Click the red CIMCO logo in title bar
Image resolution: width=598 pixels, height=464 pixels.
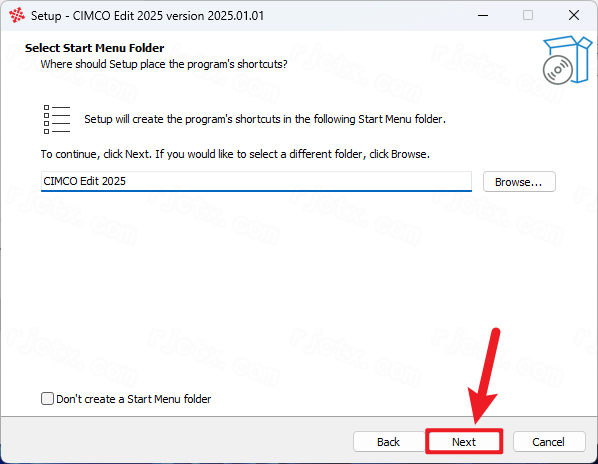pyautogui.click(x=17, y=16)
